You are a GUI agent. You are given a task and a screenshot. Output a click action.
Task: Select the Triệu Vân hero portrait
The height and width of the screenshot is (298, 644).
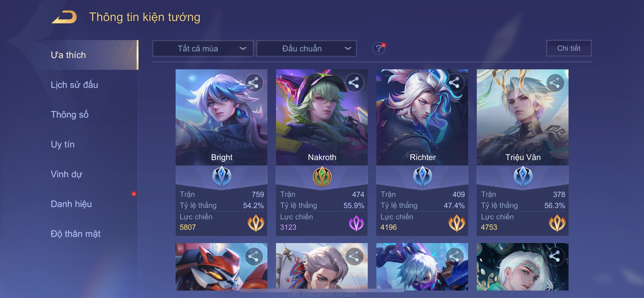(523, 117)
